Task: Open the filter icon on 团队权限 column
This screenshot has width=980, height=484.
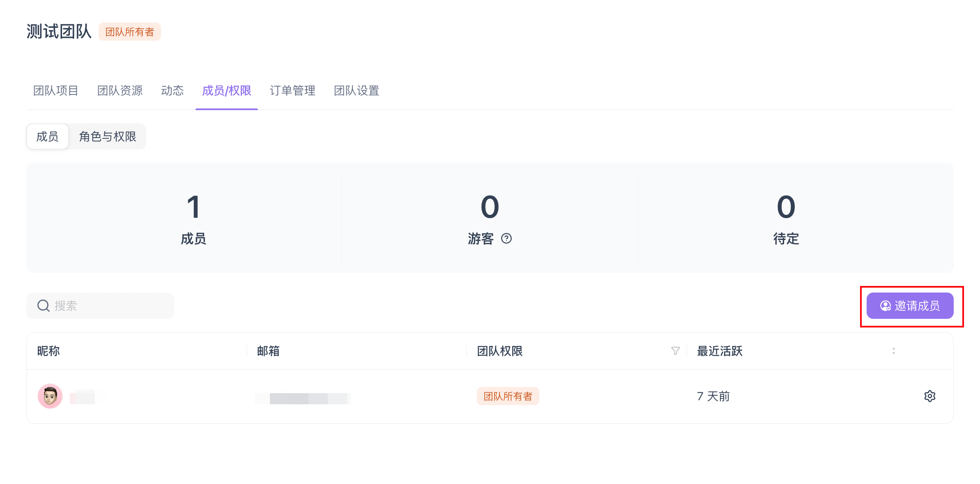Action: pos(675,351)
